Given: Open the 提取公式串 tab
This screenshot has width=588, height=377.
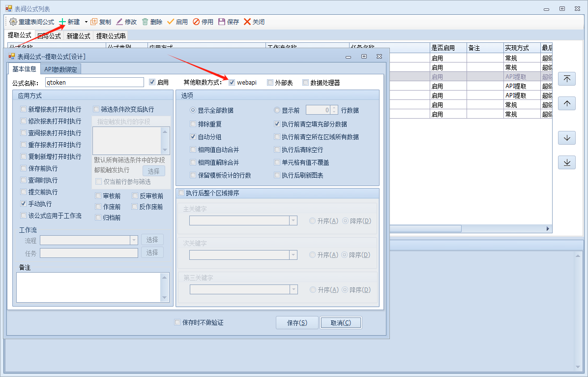Looking at the screenshot, I should tap(111, 36).
